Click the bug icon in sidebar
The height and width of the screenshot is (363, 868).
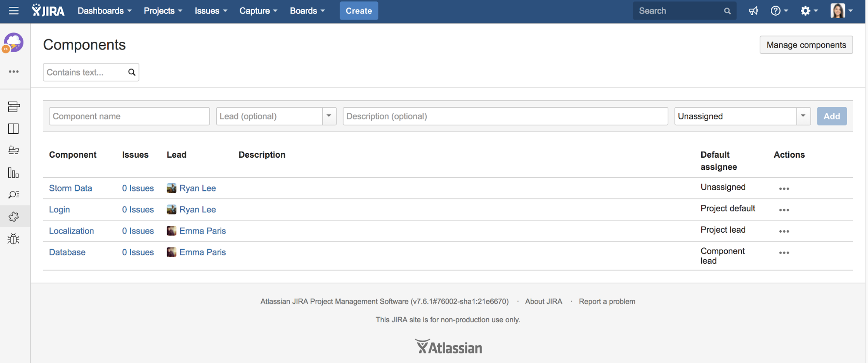(x=13, y=239)
